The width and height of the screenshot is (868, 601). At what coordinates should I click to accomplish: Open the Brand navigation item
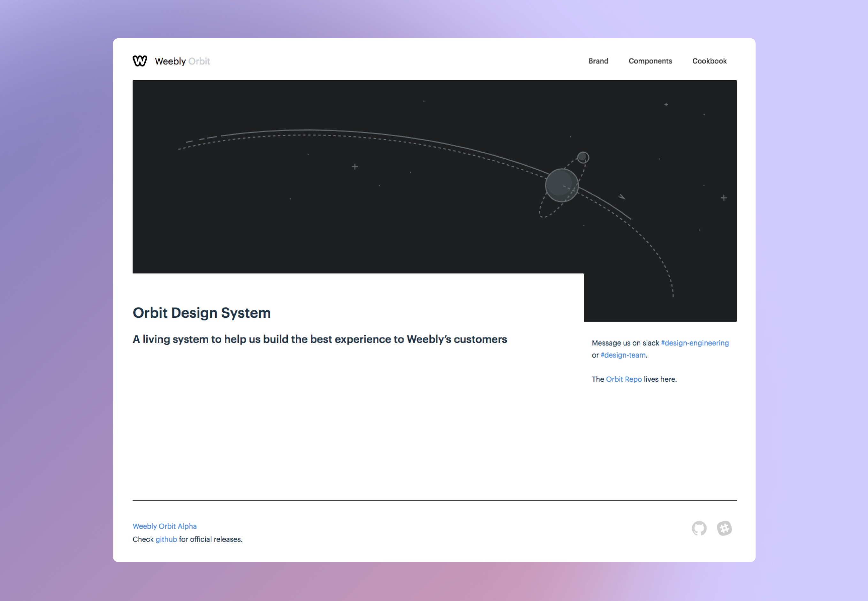tap(598, 61)
